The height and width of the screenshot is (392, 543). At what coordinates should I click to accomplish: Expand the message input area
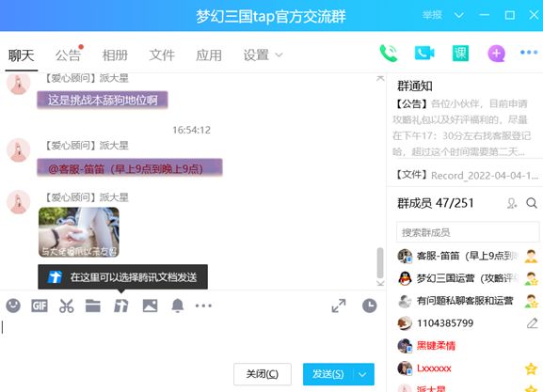point(339,306)
